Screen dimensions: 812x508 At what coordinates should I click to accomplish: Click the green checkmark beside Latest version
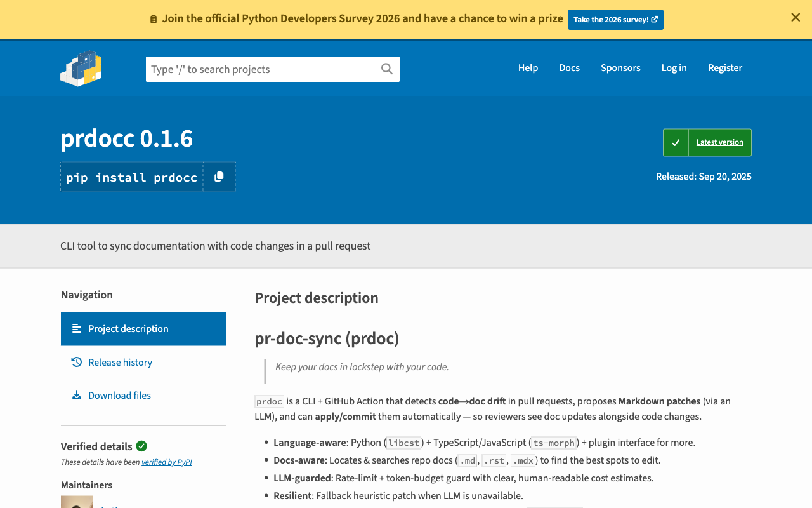coord(676,142)
